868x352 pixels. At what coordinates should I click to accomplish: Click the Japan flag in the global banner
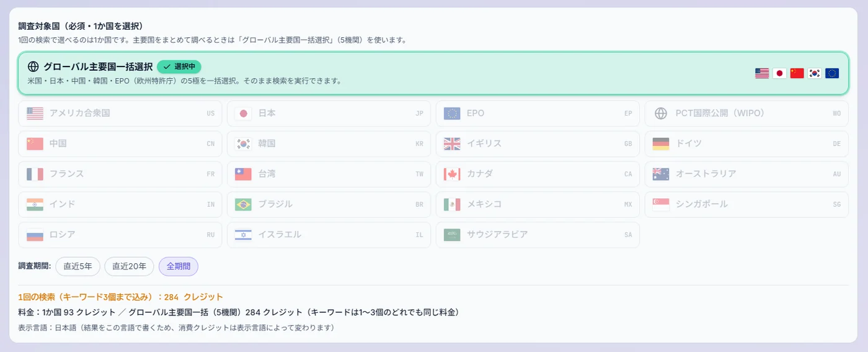pos(779,73)
